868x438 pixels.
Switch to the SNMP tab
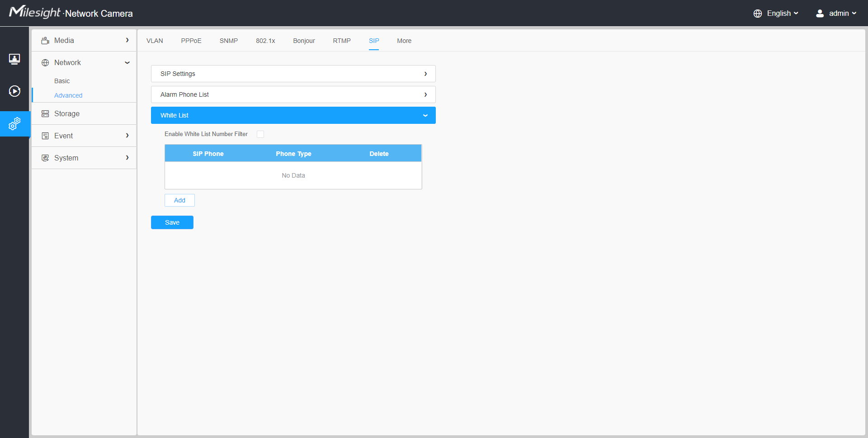229,41
